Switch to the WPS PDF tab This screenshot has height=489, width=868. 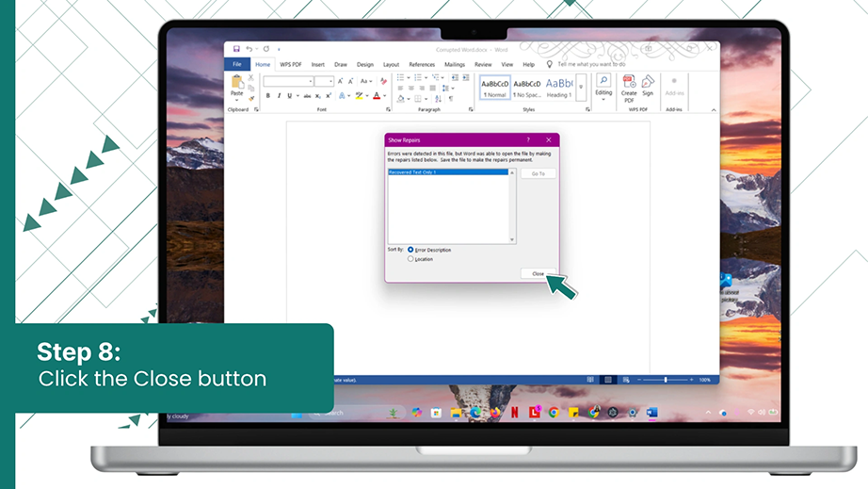pyautogui.click(x=291, y=65)
